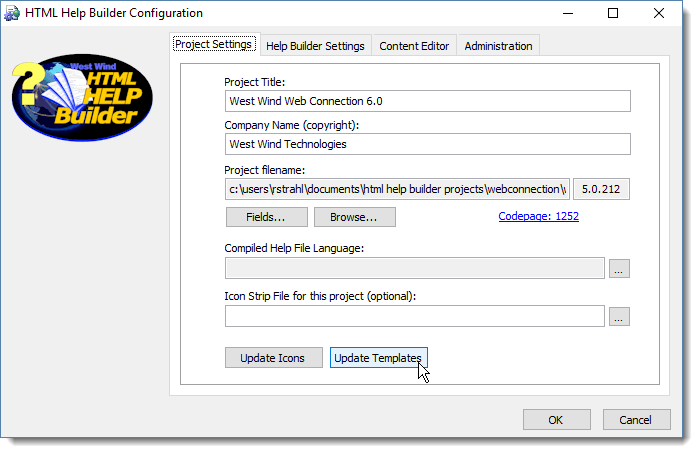This screenshot has width=698, height=453.
Task: Open the Content Editor tab
Action: pos(414,46)
